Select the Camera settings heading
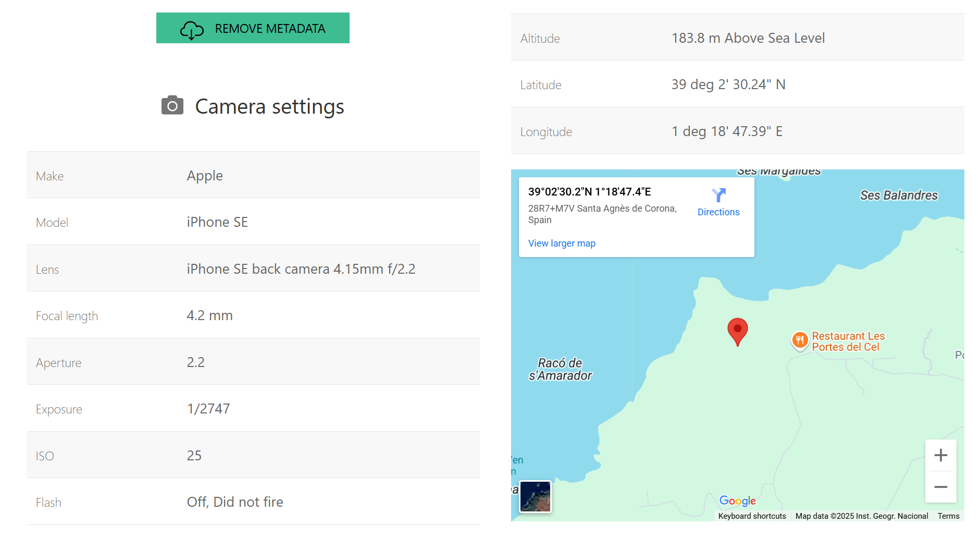 point(269,106)
